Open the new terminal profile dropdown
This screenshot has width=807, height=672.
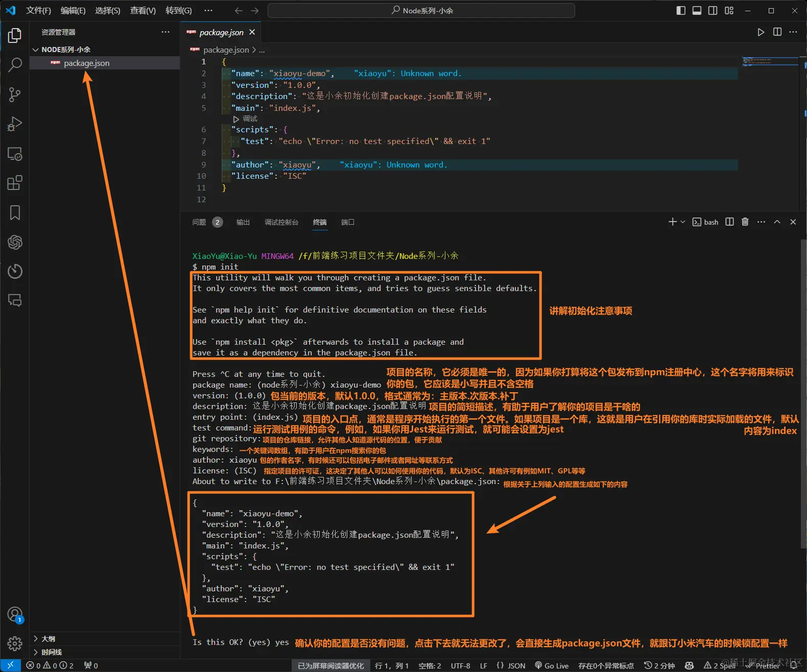click(683, 222)
